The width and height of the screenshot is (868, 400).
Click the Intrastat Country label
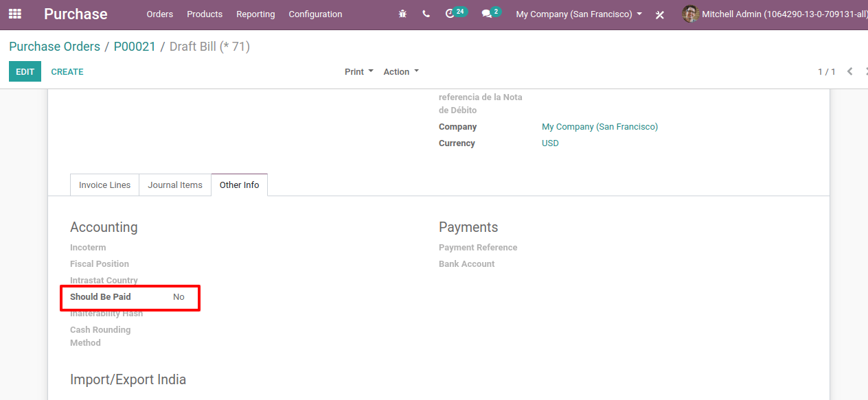104,281
